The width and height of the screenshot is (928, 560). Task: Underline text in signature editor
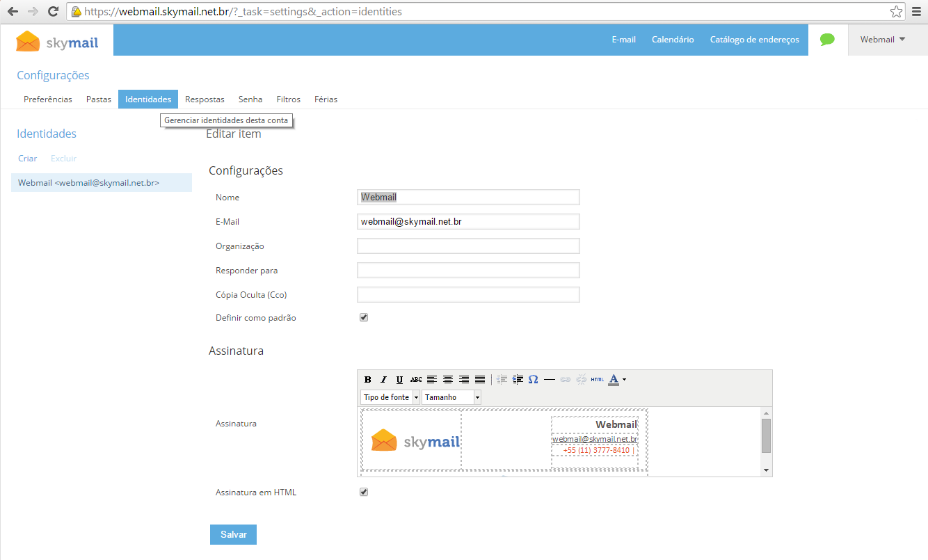(399, 380)
